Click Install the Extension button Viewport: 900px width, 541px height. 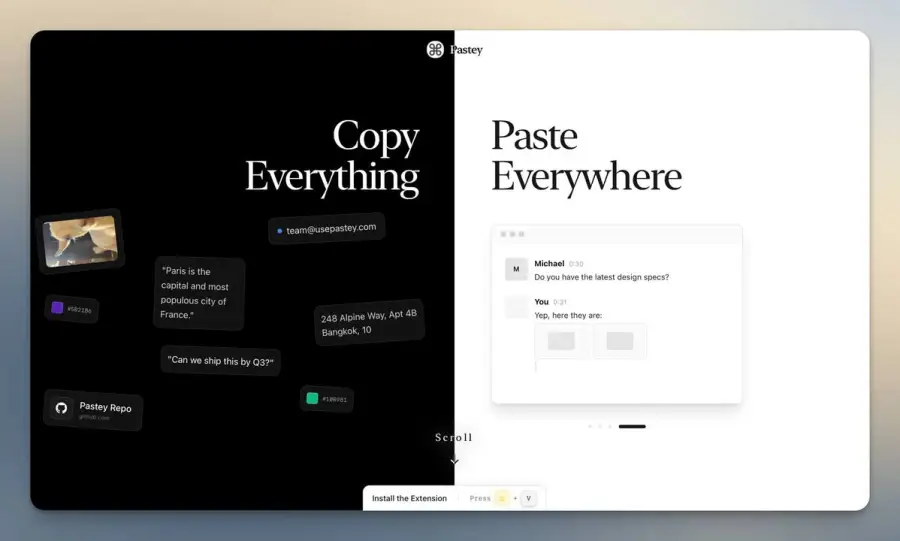coord(409,499)
